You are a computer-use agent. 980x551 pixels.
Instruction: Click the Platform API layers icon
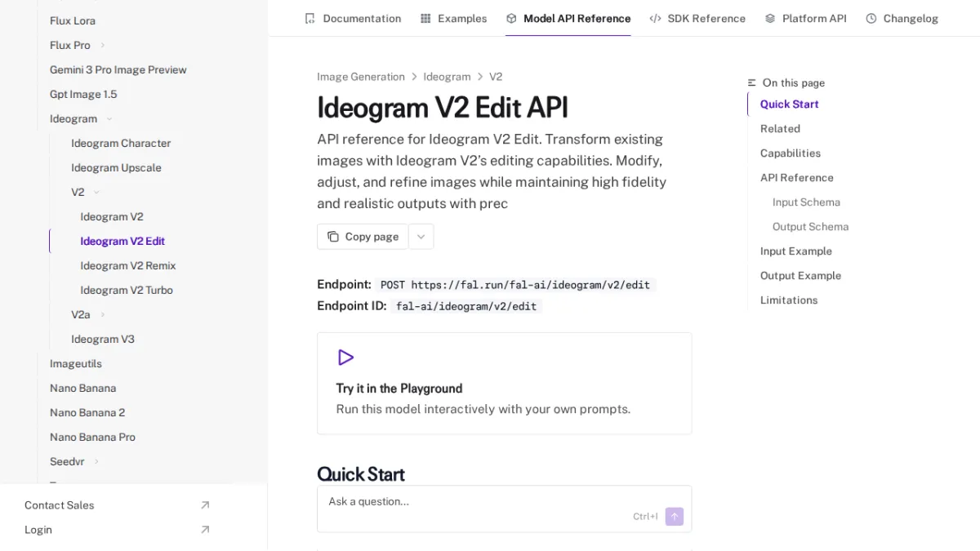[770, 18]
